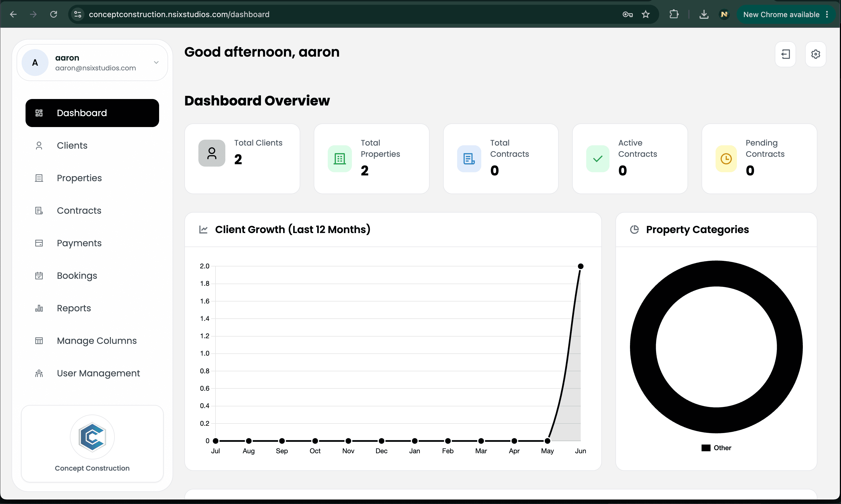Click the black donut chart ring

[716, 273]
